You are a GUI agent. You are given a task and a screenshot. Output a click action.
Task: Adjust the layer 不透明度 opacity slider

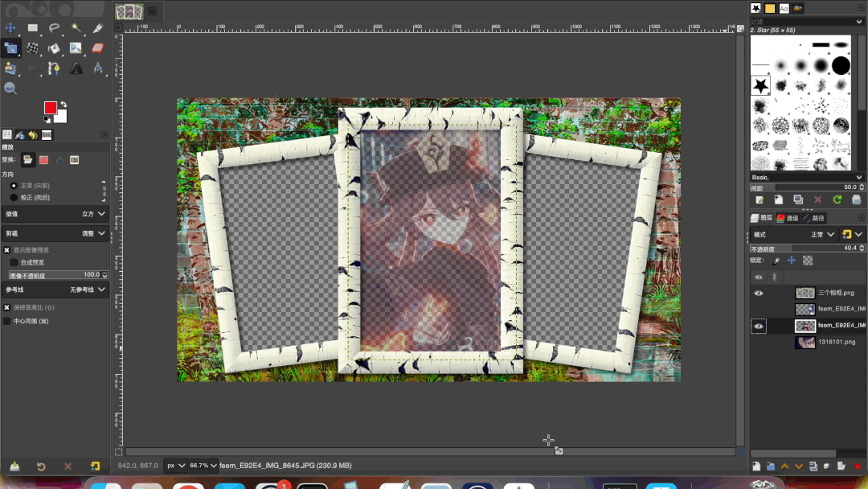pos(807,248)
